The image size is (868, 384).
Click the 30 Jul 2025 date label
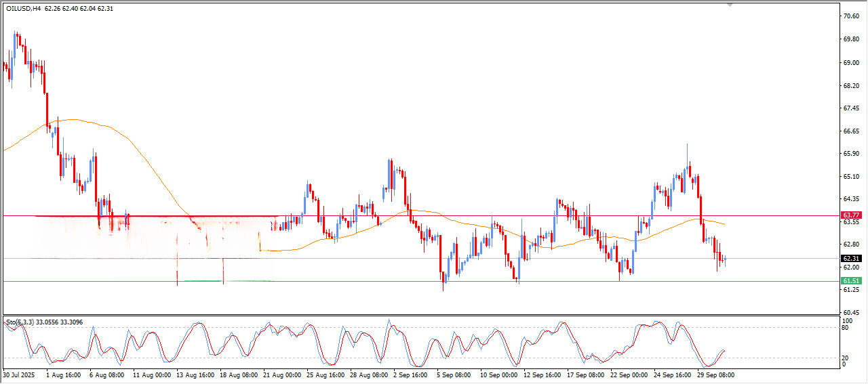[x=19, y=375]
